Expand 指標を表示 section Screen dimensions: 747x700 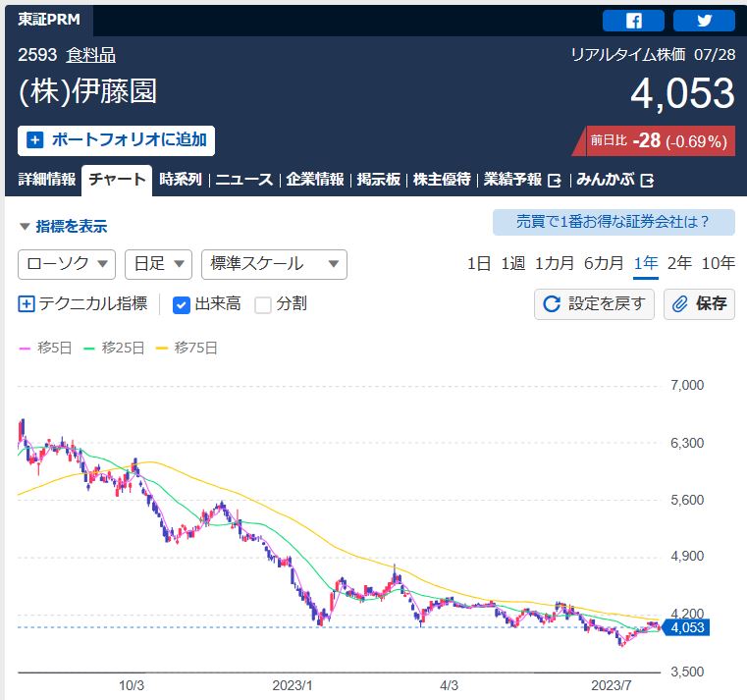pos(64,227)
